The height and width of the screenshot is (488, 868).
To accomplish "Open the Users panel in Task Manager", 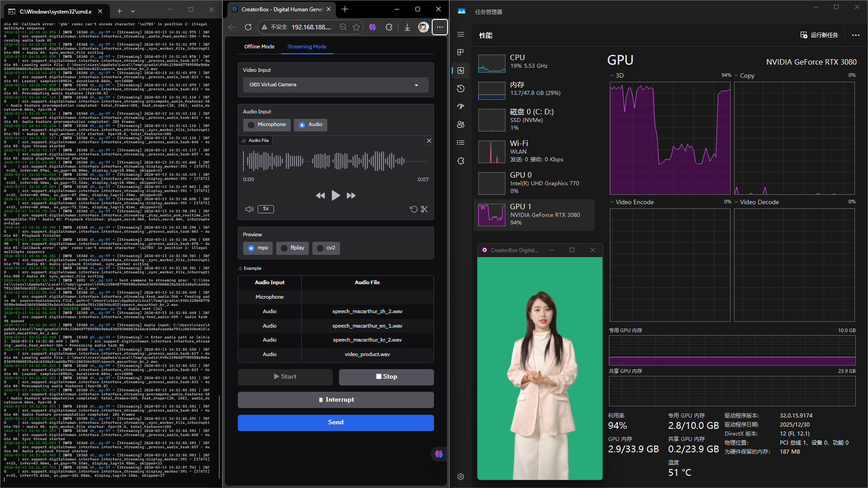I will tap(460, 124).
